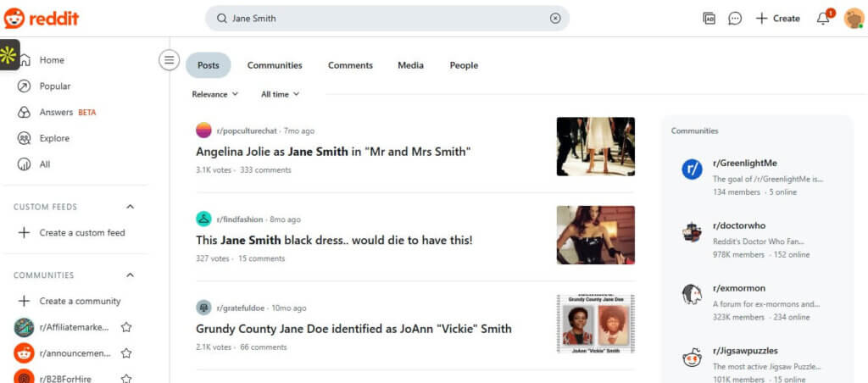The width and height of the screenshot is (868, 383).
Task: Favorite r/B2BForHire with the star
Action: tap(126, 379)
